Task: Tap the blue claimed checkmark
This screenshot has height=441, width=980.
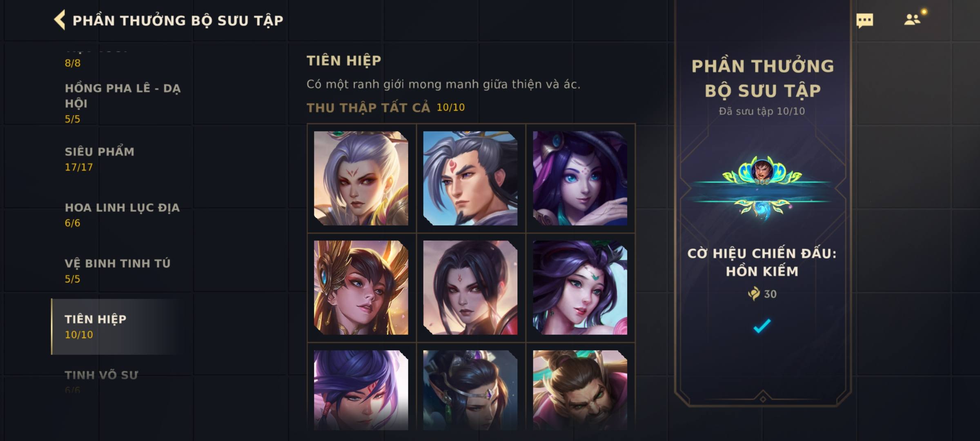Action: [762, 326]
